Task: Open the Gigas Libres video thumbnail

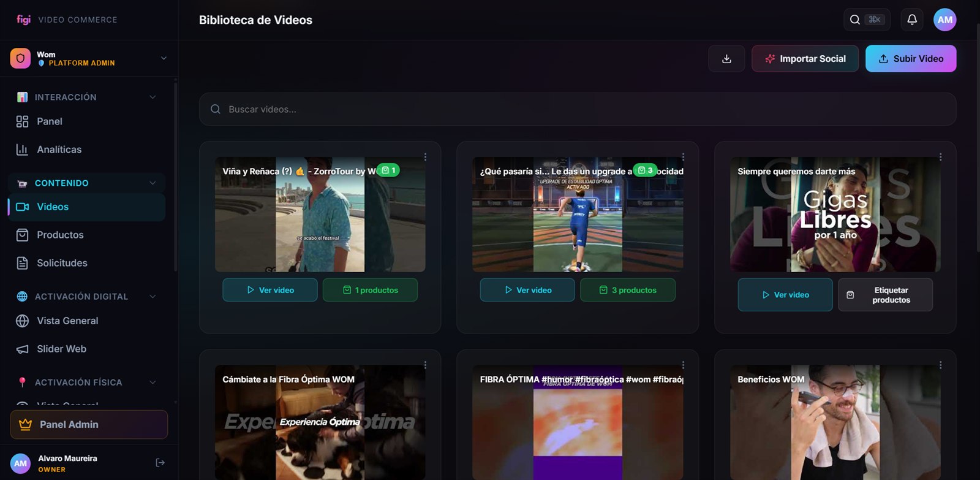Action: (835, 215)
